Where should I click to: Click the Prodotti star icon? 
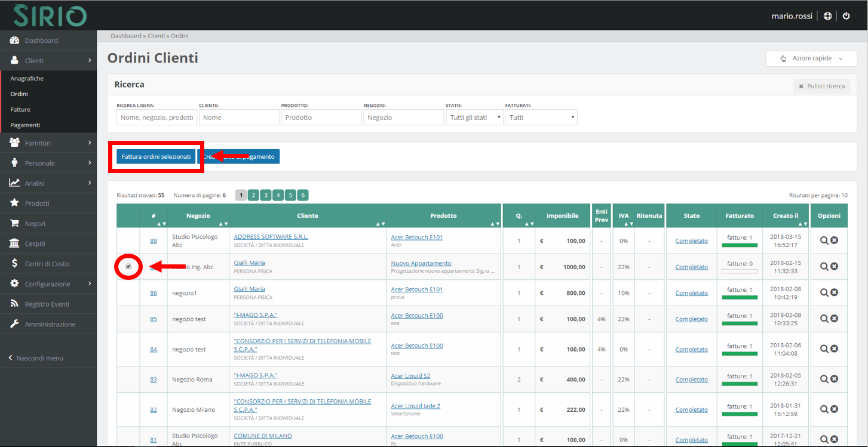(x=15, y=203)
